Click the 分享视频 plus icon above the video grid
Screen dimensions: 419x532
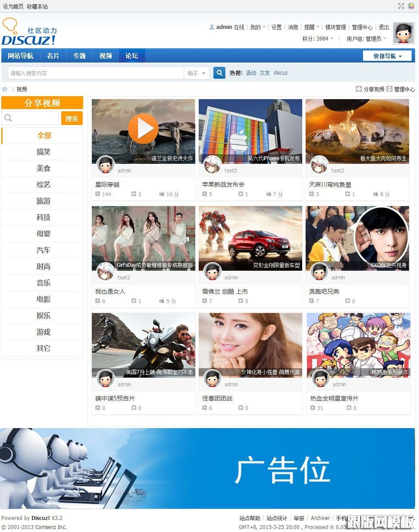[358, 89]
